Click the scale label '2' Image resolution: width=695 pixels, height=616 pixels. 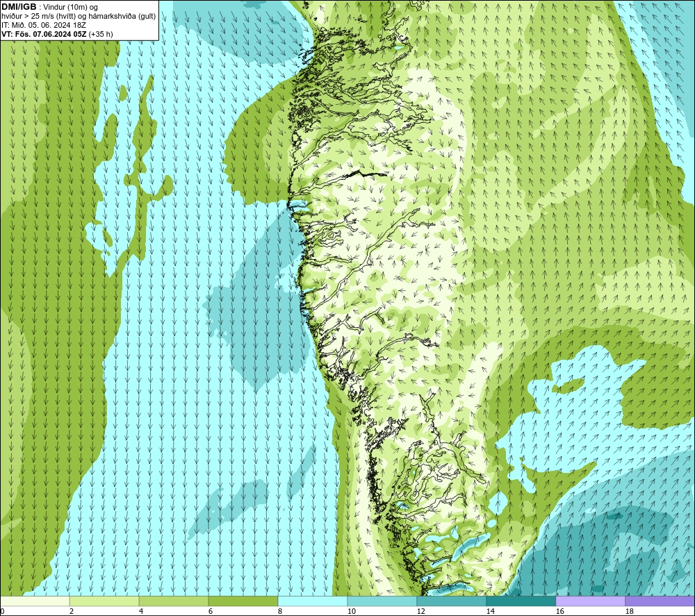coord(72,612)
